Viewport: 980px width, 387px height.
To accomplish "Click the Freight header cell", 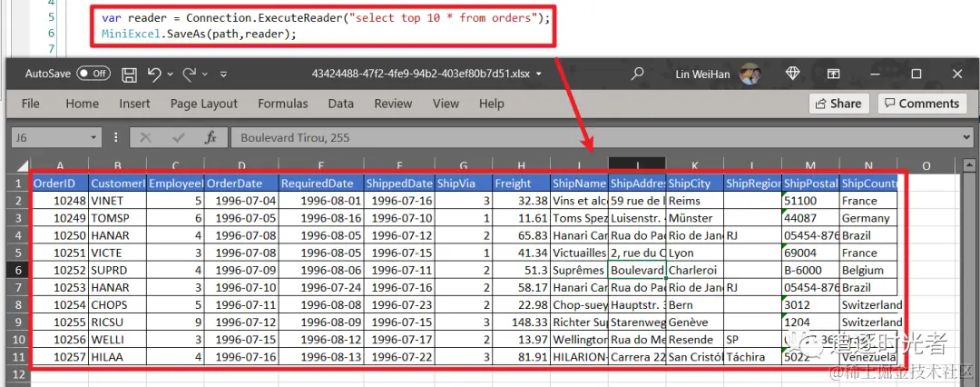I will (521, 184).
